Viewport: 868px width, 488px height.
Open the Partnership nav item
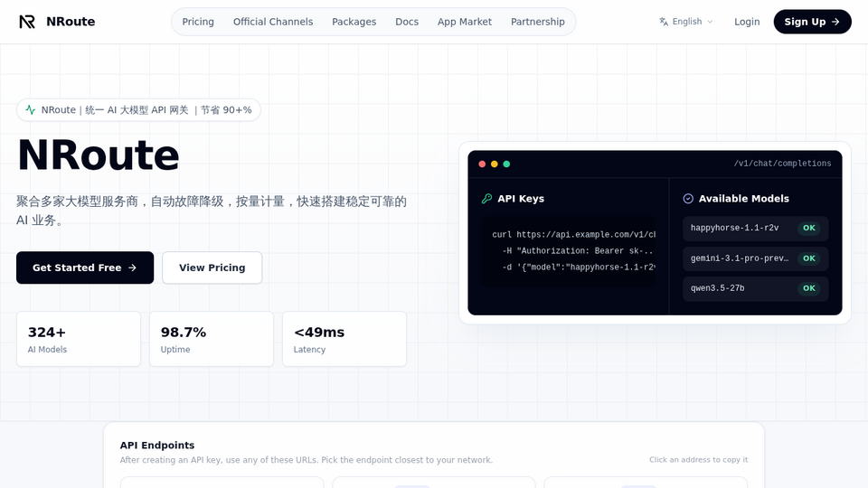[x=537, y=22]
